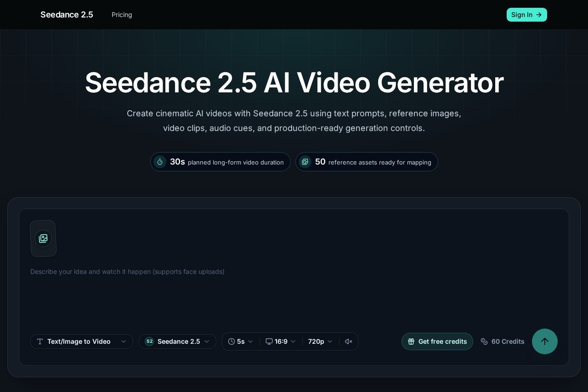This screenshot has height=392, width=588.
Task: Click 'reference assets ready for mapping' text
Action: (380, 162)
